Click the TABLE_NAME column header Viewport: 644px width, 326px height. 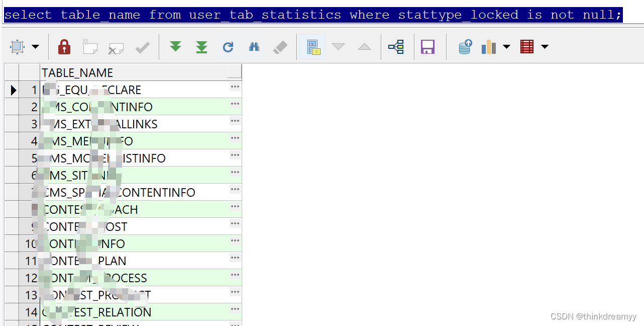coord(134,72)
